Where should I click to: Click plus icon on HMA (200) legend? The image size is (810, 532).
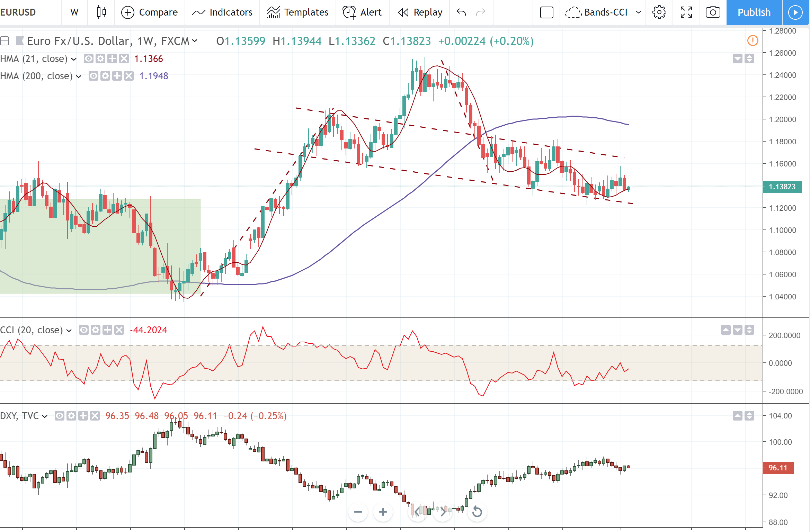(117, 76)
